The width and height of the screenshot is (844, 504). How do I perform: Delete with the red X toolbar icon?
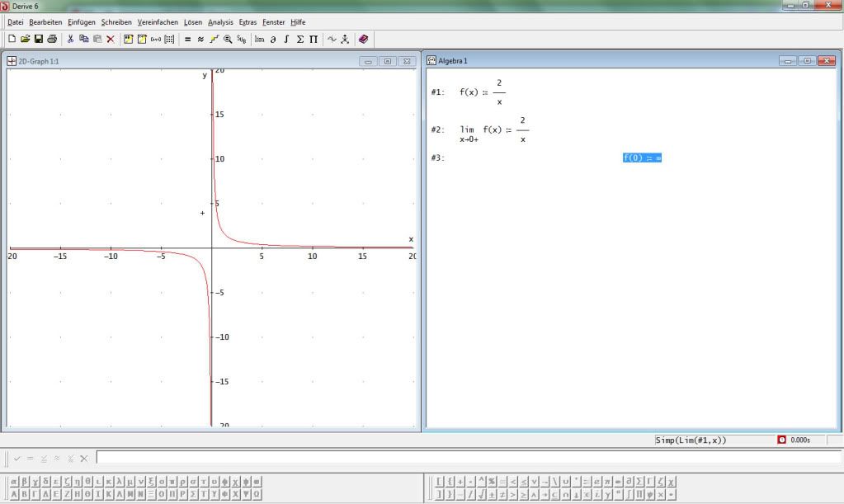[x=111, y=39]
